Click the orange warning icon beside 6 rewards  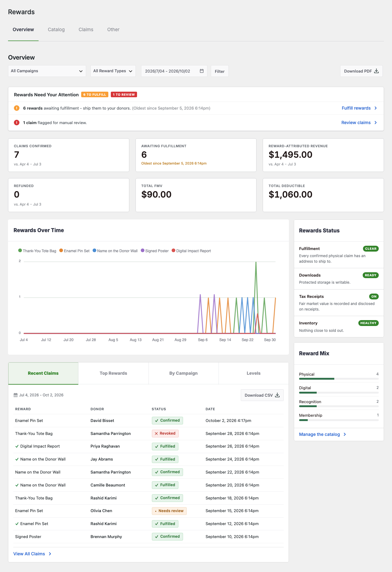pos(17,108)
